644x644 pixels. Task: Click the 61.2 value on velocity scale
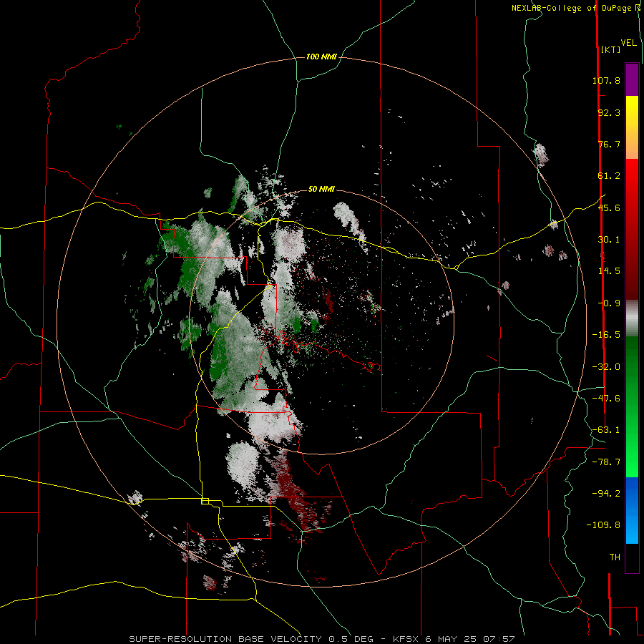coord(609,176)
